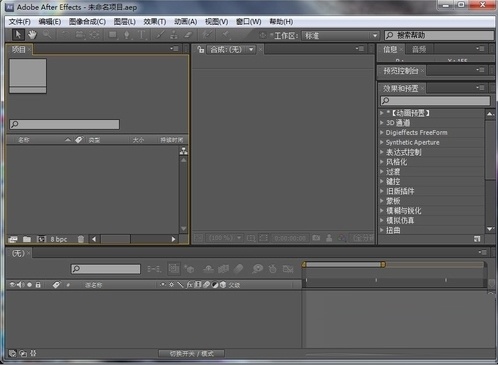This screenshot has width=498, height=365.
Task: Expand the 模糊与锐化 effects category
Action: (382, 210)
